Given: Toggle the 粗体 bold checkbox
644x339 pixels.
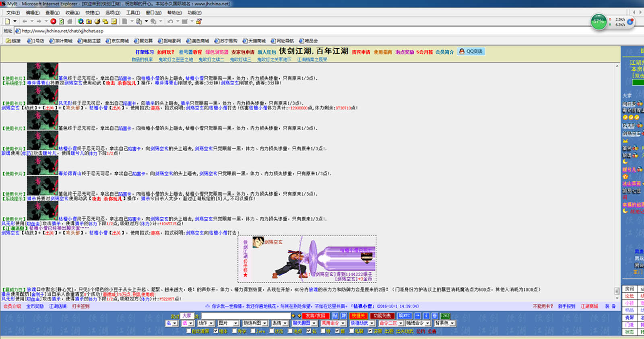Looking at the screenshot, I should coord(216,331).
